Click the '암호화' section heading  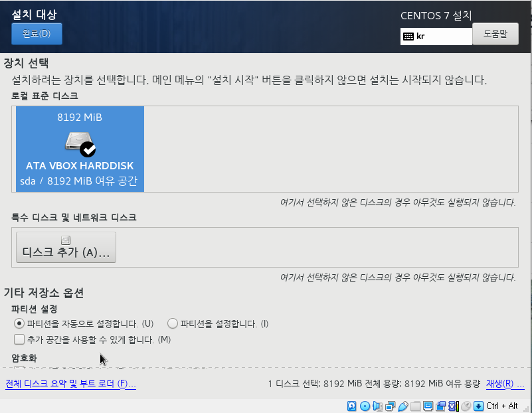point(24,358)
